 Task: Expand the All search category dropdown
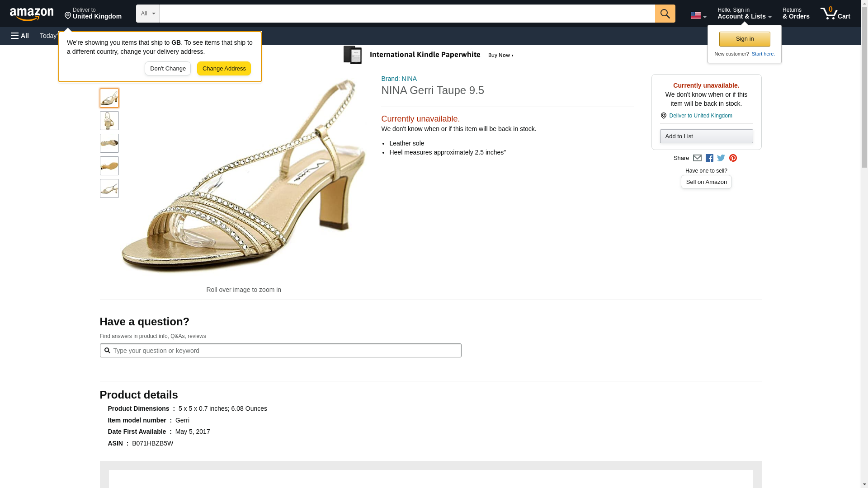[x=147, y=14]
